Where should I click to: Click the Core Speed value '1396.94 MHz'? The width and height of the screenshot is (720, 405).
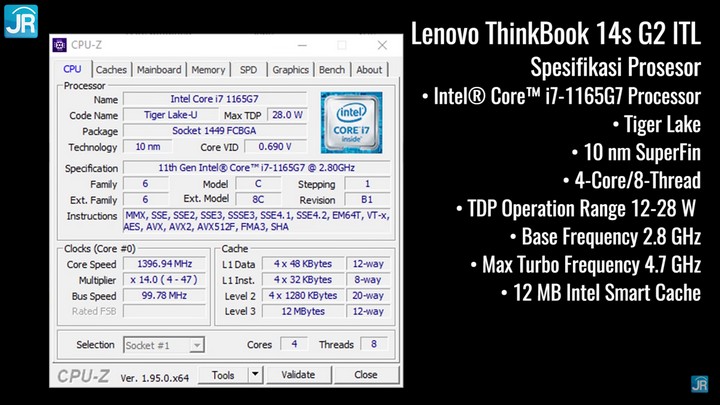(x=164, y=264)
